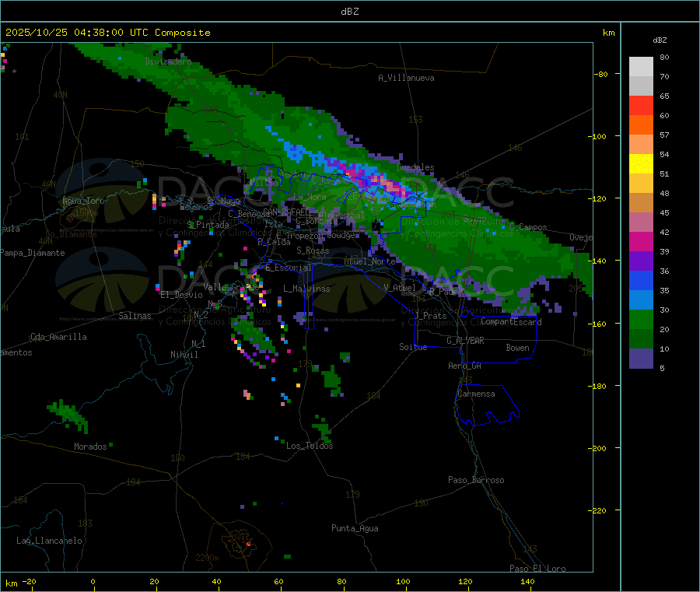The width and height of the screenshot is (700, 592).
Task: Select the Divisadero location label
Action: [x=168, y=61]
